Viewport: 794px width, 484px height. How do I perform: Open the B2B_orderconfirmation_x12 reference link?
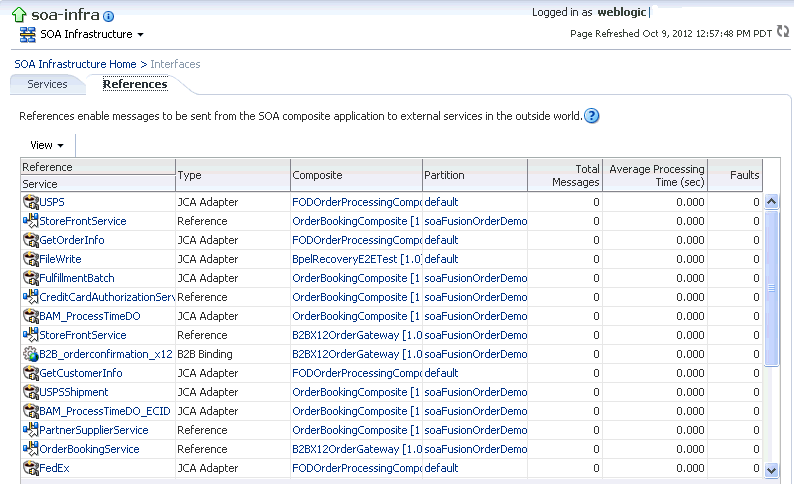click(x=106, y=354)
